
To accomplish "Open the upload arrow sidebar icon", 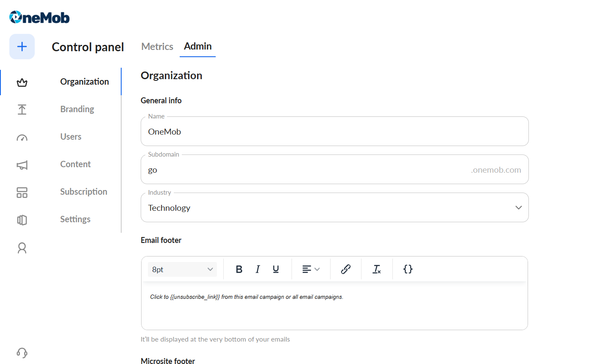I will click(x=22, y=110).
